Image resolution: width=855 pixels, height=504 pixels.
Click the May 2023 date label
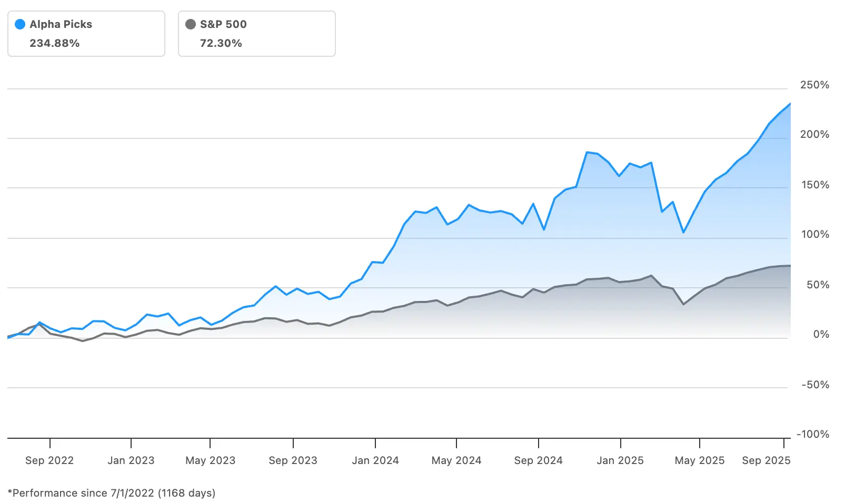point(211,460)
